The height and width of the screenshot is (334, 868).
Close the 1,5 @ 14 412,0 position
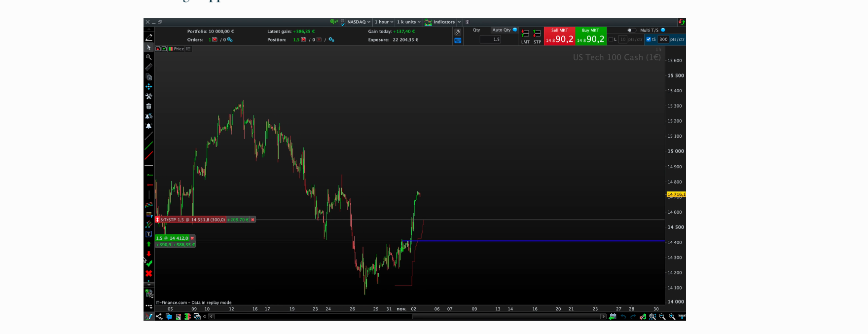coord(192,238)
